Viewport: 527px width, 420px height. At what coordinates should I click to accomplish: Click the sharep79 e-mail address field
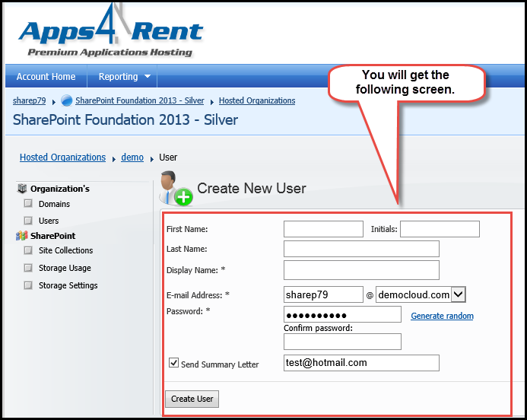tap(323, 294)
